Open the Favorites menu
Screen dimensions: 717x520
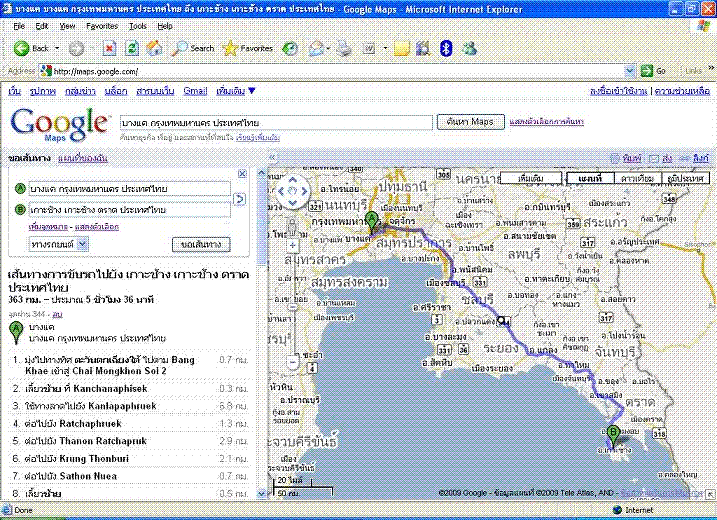101,25
